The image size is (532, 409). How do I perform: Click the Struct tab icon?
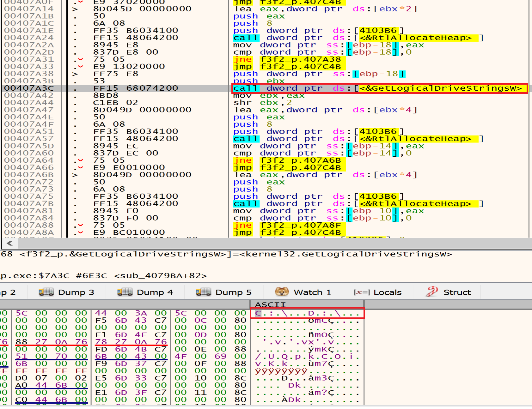pos(432,292)
